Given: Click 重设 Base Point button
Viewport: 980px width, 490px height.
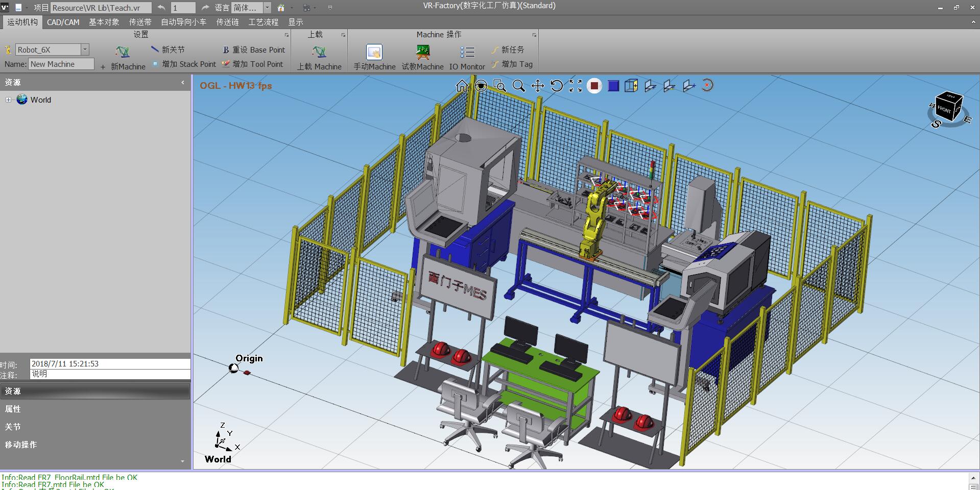Looking at the screenshot, I should tap(254, 50).
